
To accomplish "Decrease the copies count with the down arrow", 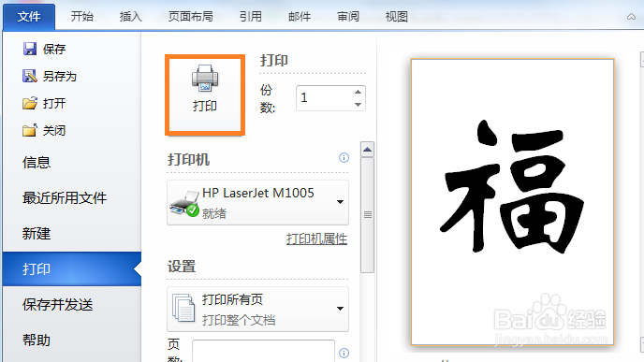I will coord(358,105).
